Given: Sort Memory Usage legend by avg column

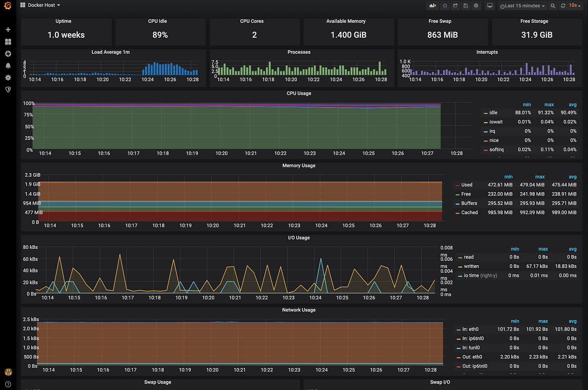Looking at the screenshot, I should coord(572,177).
